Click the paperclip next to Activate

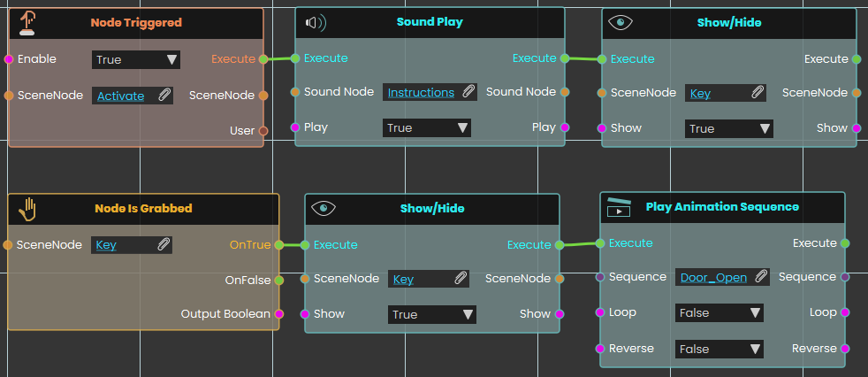(x=164, y=96)
